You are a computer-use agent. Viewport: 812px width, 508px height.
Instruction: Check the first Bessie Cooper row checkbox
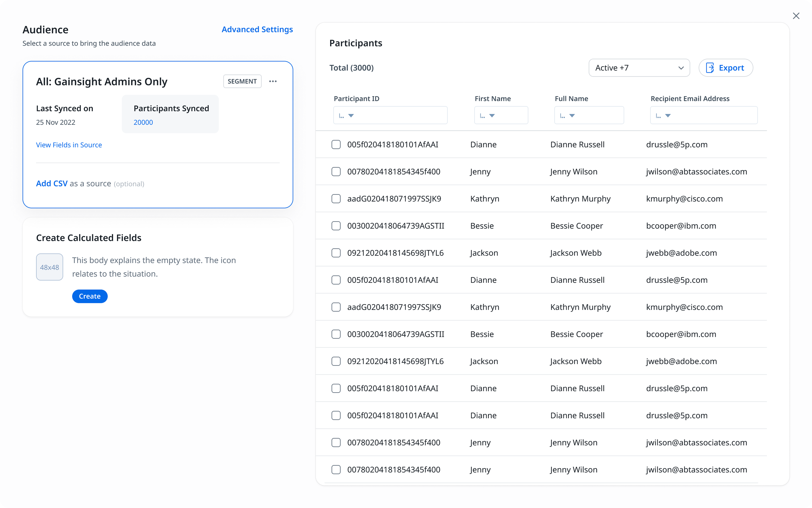pos(336,226)
